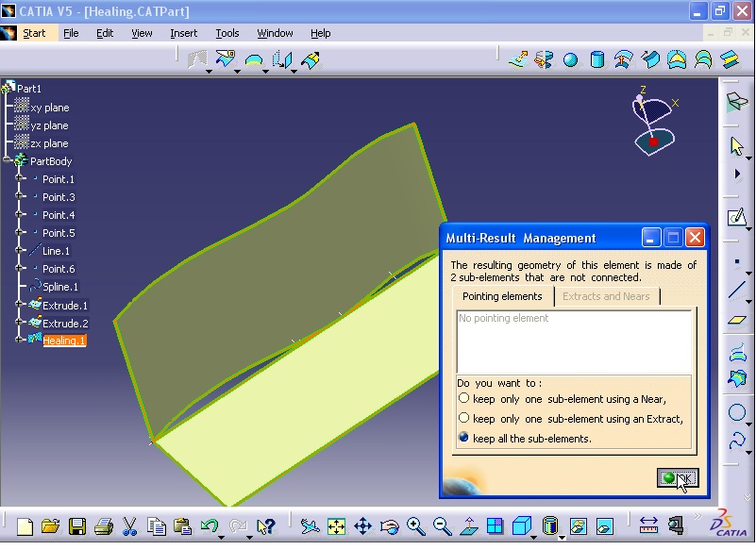Click the Paste clipboard icon
756x550 pixels.
182,526
